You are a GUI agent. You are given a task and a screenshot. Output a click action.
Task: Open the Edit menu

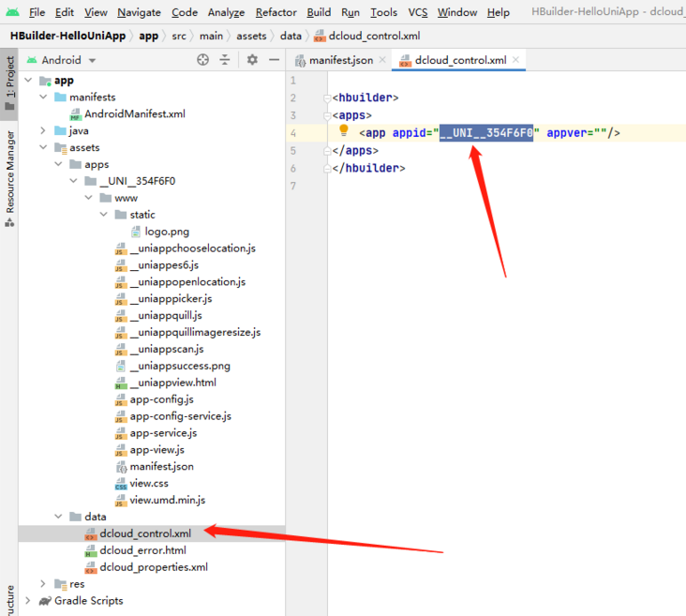coord(65,12)
